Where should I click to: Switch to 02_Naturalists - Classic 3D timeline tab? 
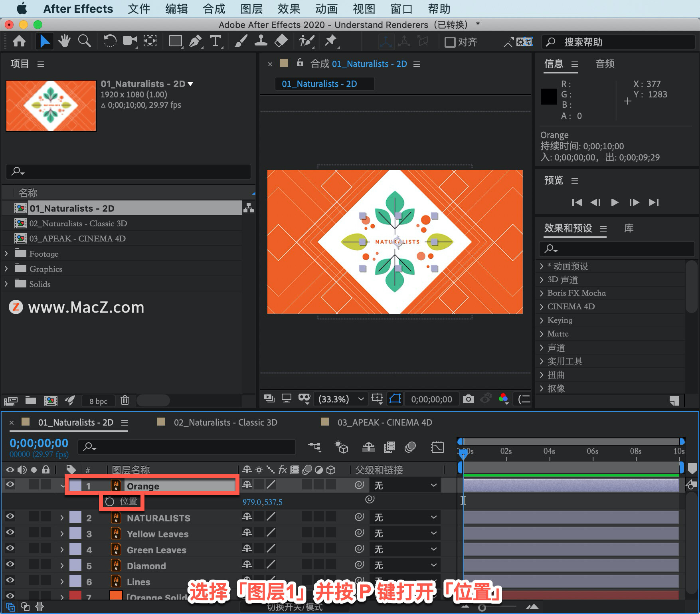pyautogui.click(x=225, y=422)
